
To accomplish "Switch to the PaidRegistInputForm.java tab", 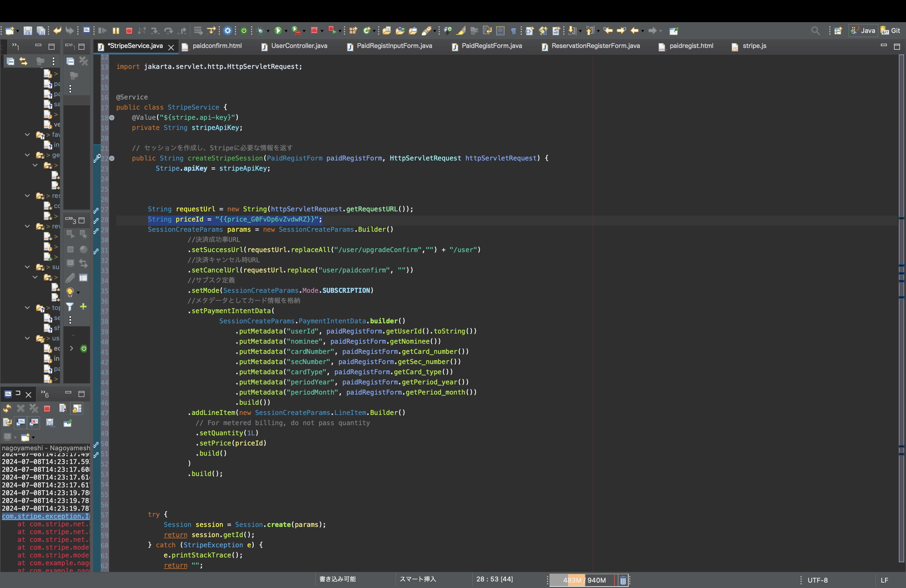I will [394, 46].
